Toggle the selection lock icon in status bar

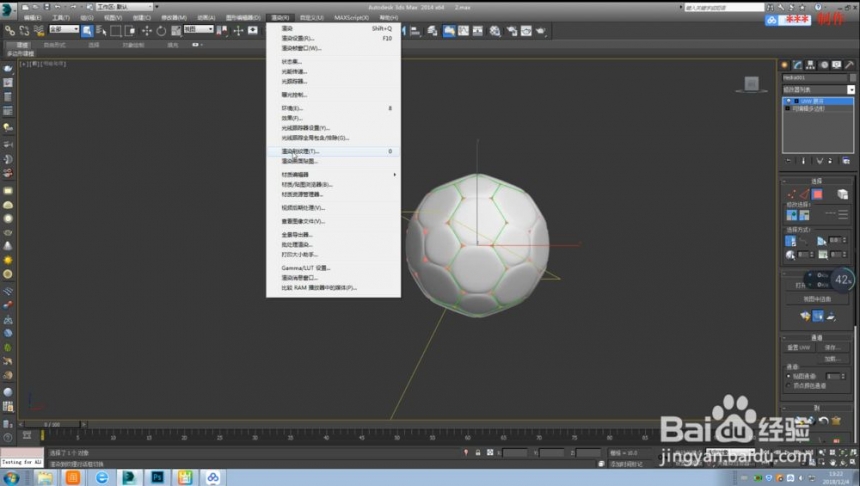click(478, 453)
